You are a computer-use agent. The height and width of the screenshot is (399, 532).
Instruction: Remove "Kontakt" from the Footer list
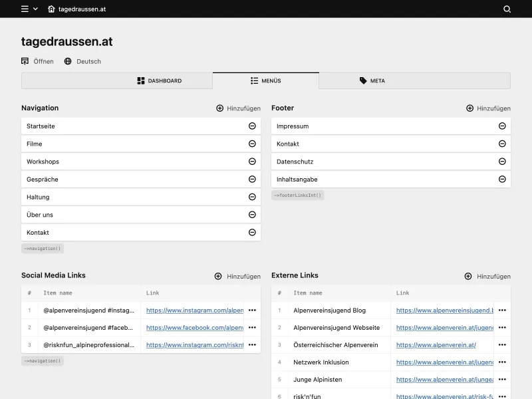[502, 144]
